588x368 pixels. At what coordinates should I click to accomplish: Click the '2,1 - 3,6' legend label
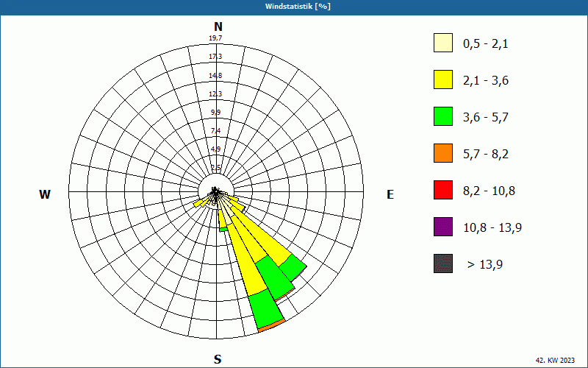tap(486, 81)
